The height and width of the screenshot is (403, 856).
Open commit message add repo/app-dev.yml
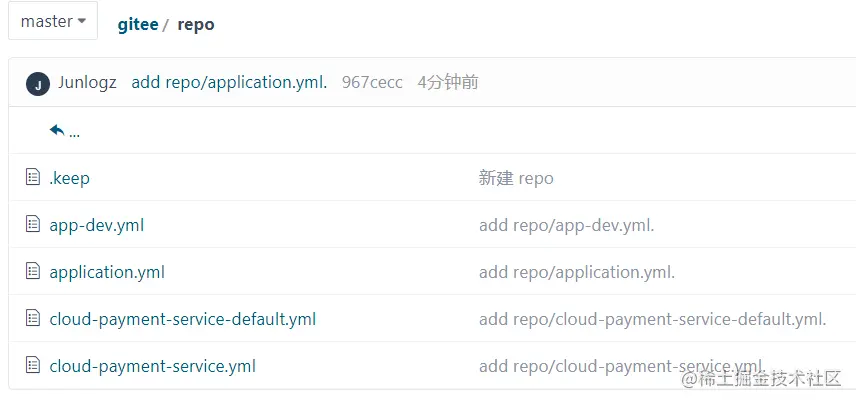567,226
